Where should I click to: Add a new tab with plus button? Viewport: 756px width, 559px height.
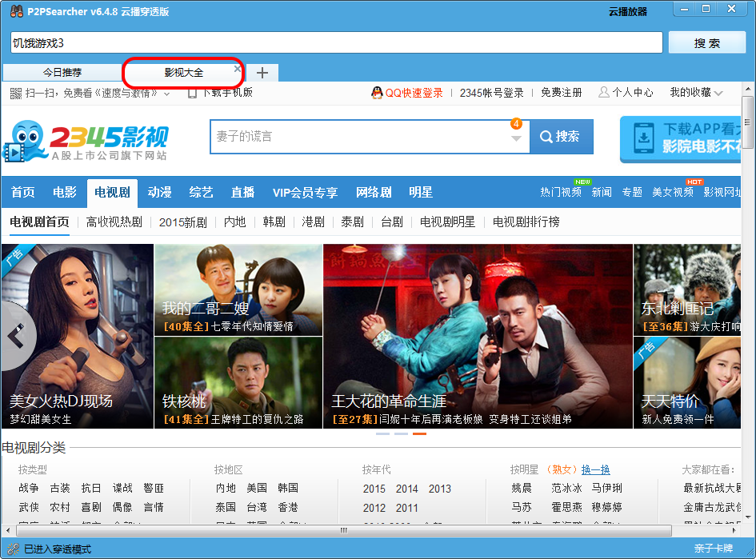(262, 73)
